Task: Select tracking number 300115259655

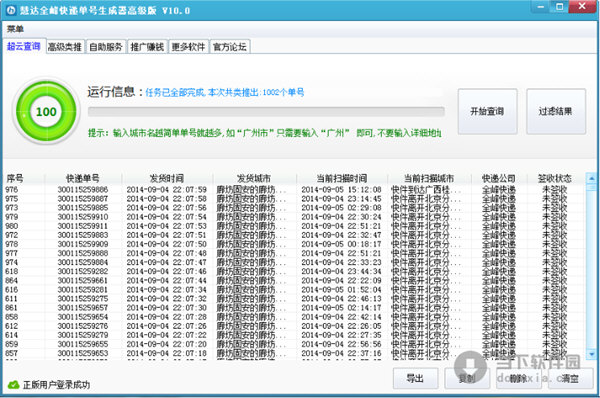Action: click(x=83, y=344)
